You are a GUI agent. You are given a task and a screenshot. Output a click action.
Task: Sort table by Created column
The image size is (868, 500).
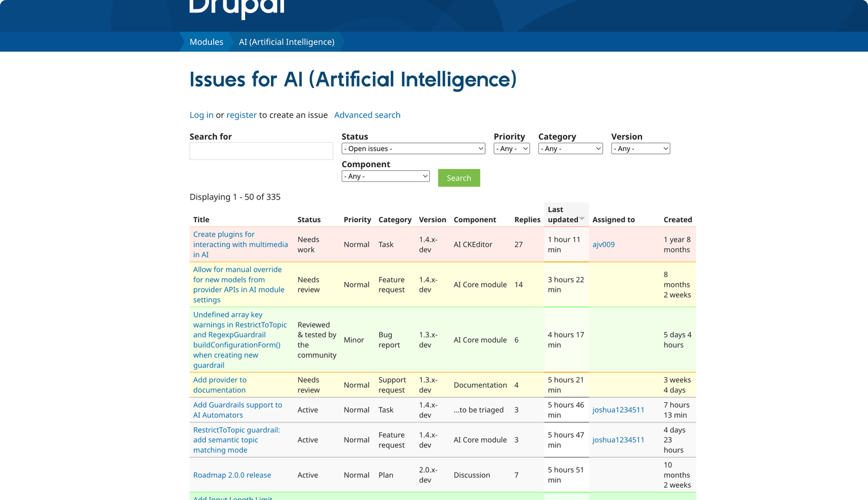677,220
